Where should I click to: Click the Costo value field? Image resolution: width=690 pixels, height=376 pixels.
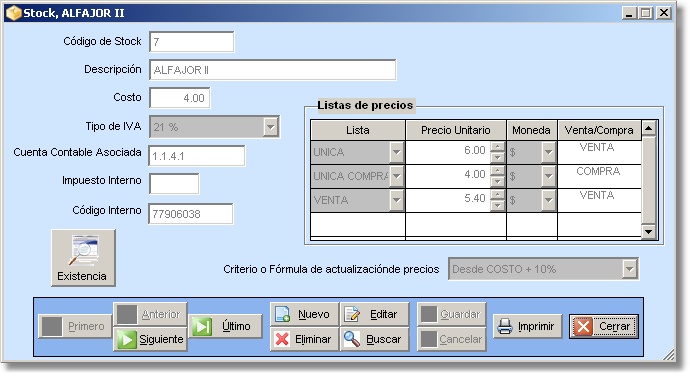(x=180, y=98)
